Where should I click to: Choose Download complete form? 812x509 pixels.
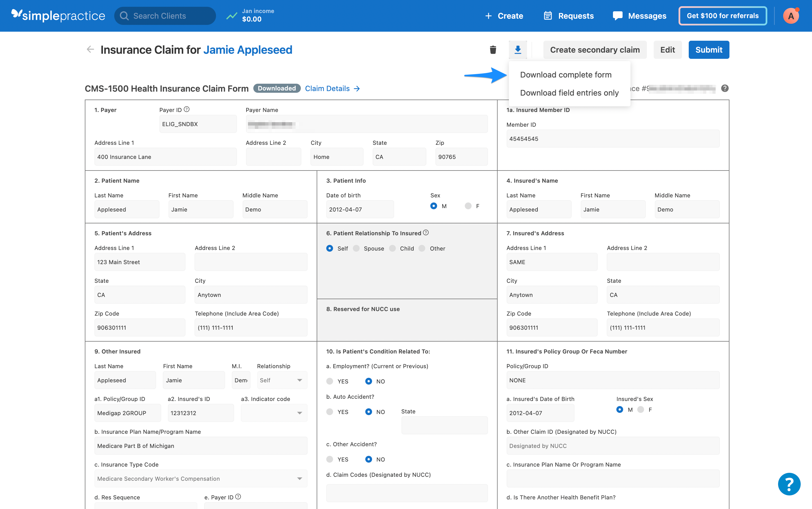coord(566,74)
